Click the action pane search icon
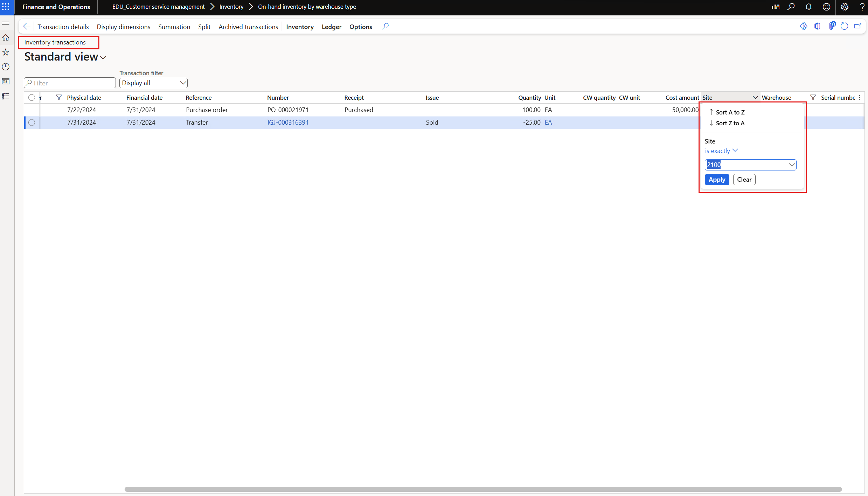 click(385, 27)
